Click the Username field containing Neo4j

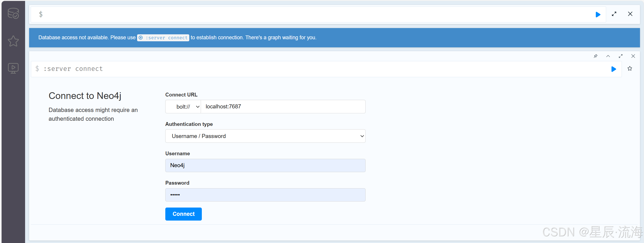265,165
